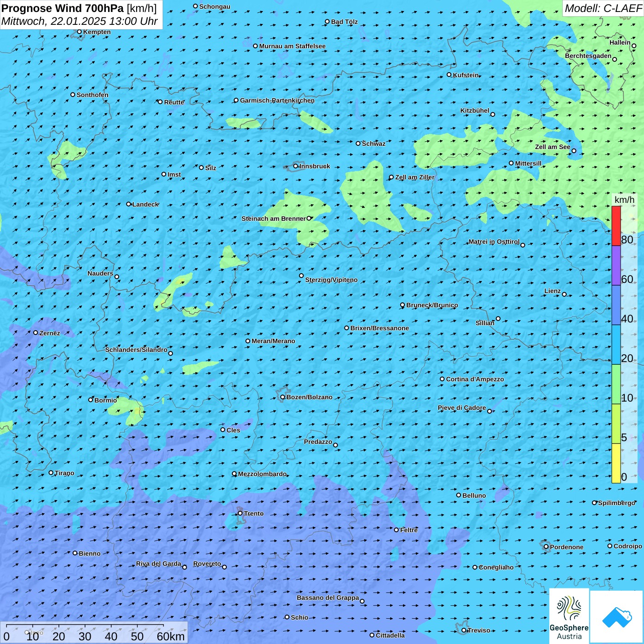Select the Berchtesgaden label
The height and width of the screenshot is (644, 644).
click(588, 56)
